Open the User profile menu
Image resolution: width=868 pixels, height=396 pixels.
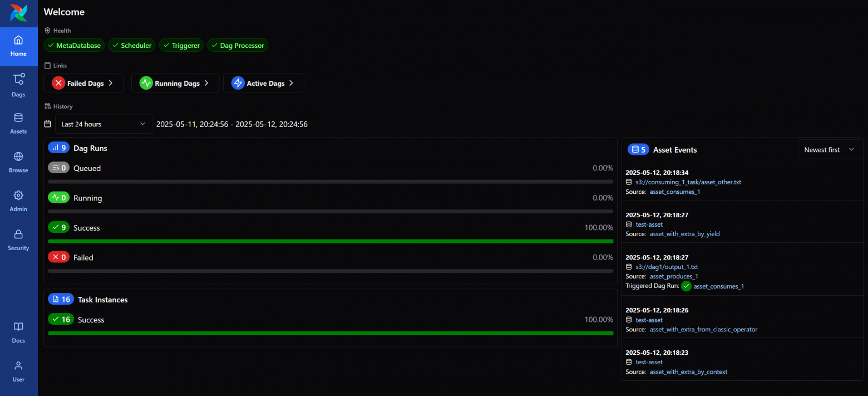(x=18, y=372)
